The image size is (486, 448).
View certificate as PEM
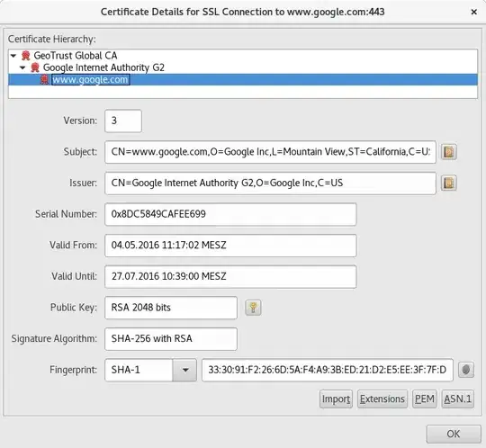424,399
